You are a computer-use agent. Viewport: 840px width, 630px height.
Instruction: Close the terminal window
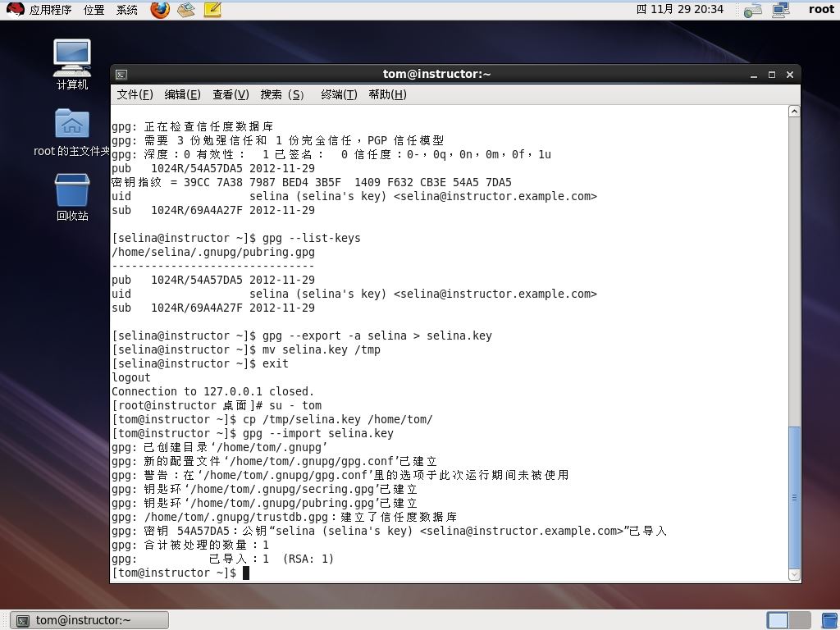(x=790, y=75)
